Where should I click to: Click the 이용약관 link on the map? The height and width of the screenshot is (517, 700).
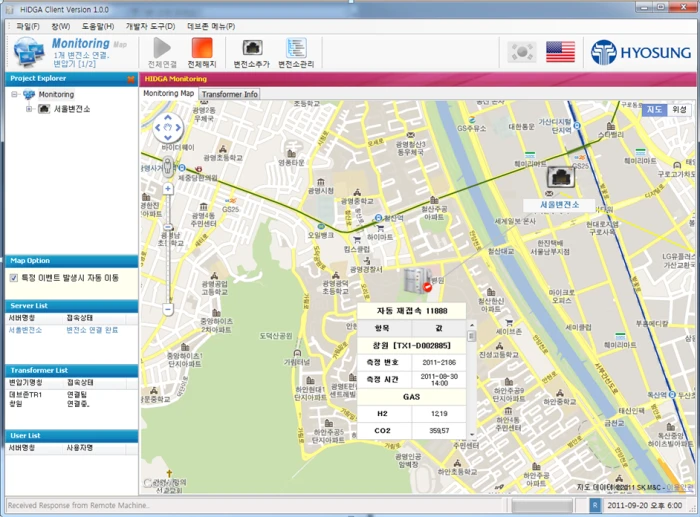[x=680, y=487]
